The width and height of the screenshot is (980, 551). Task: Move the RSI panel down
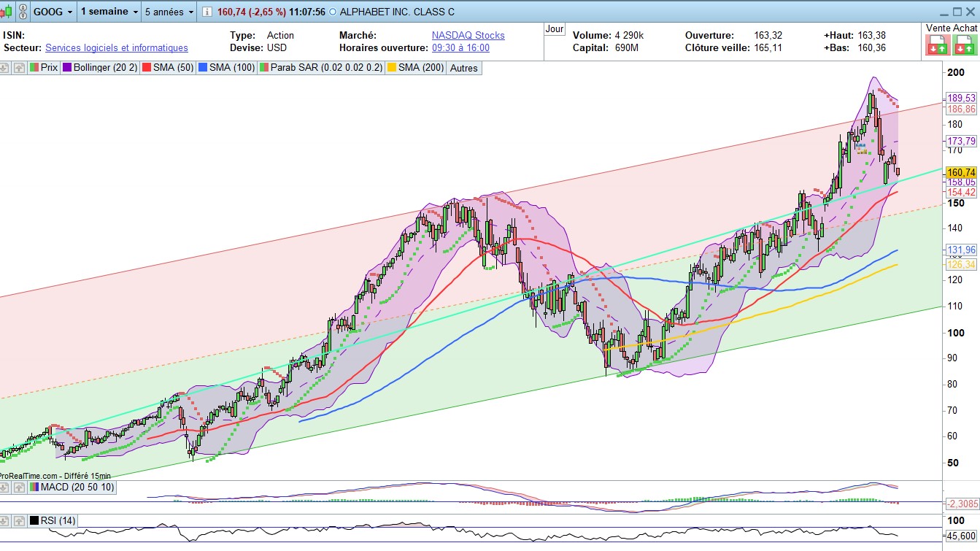coord(6,521)
